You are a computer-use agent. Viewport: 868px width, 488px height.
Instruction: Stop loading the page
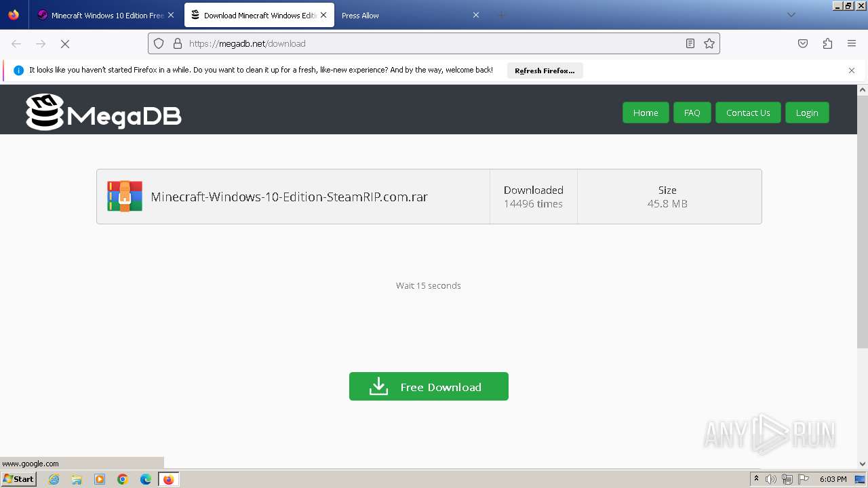point(65,43)
